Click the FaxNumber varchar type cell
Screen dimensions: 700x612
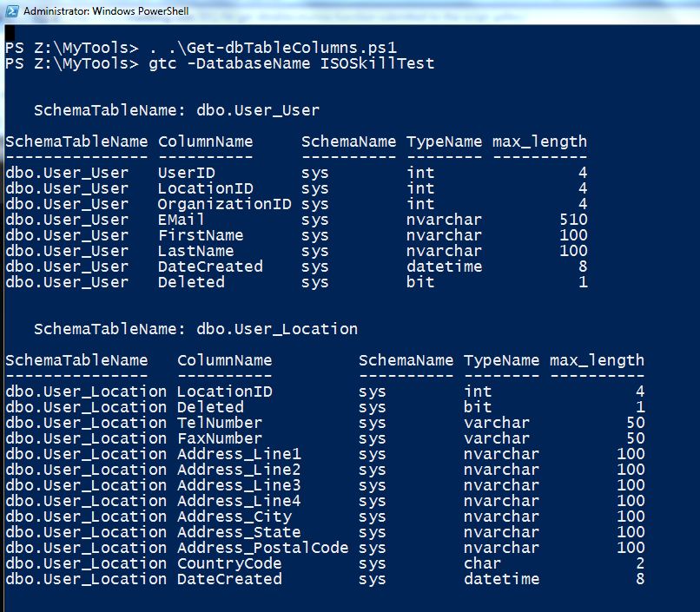click(x=497, y=438)
